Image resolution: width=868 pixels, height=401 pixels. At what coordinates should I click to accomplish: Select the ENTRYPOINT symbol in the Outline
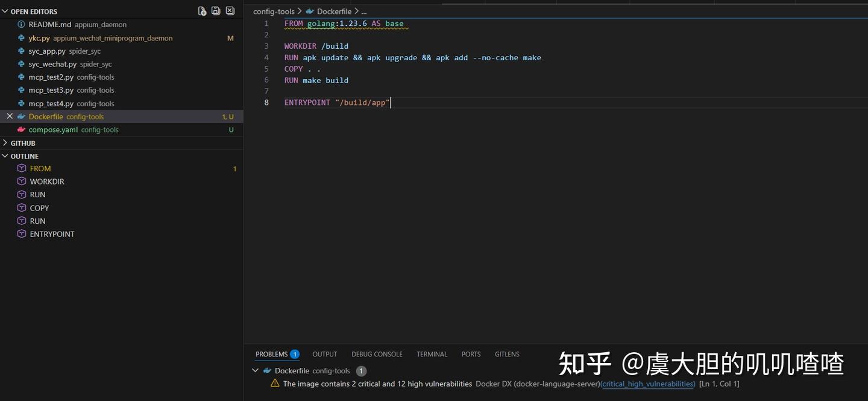[x=52, y=234]
